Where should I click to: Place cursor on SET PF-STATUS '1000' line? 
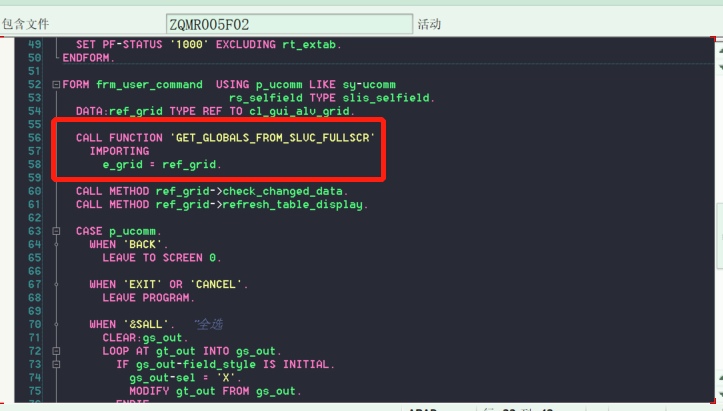[x=208, y=45]
